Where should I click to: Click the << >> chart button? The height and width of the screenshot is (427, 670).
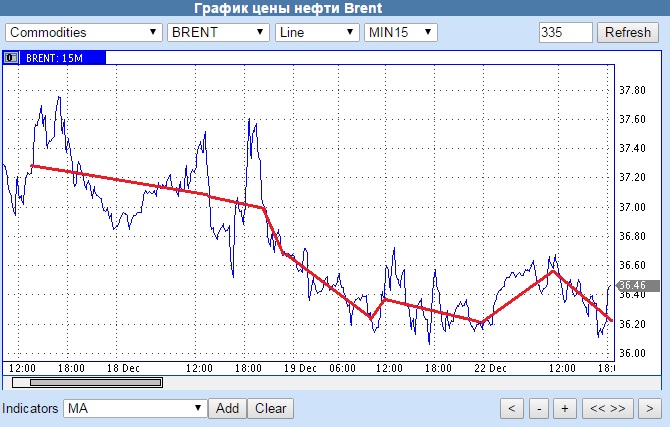click(x=607, y=409)
